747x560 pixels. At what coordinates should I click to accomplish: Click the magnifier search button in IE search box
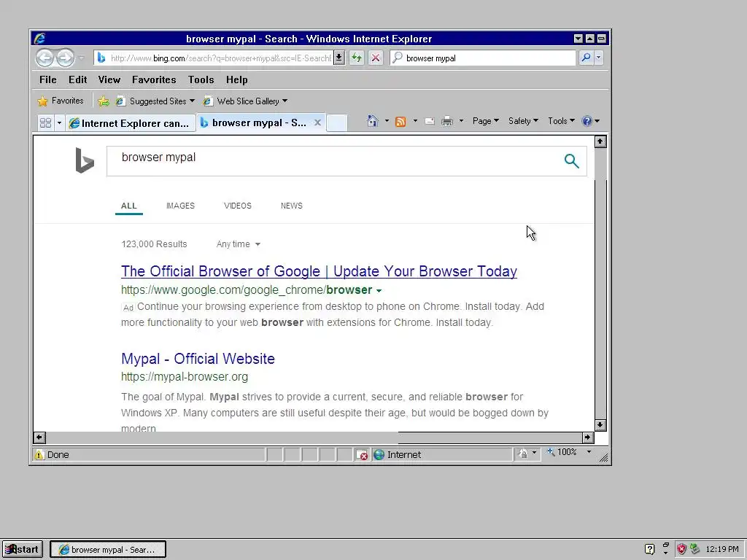click(x=586, y=58)
